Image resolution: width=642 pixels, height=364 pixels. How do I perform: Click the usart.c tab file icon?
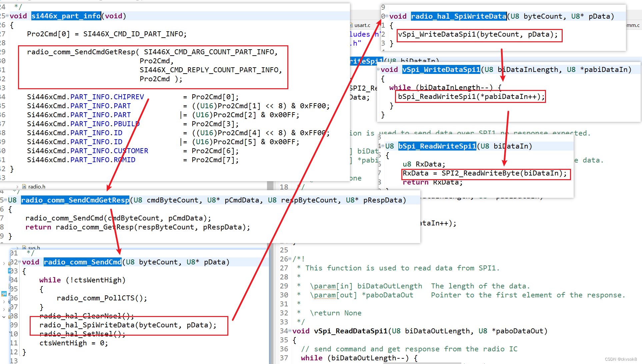click(351, 25)
